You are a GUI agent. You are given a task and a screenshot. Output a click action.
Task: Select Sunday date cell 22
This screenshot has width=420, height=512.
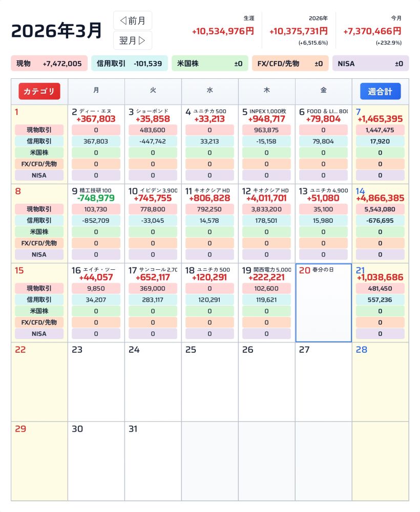[39, 382]
